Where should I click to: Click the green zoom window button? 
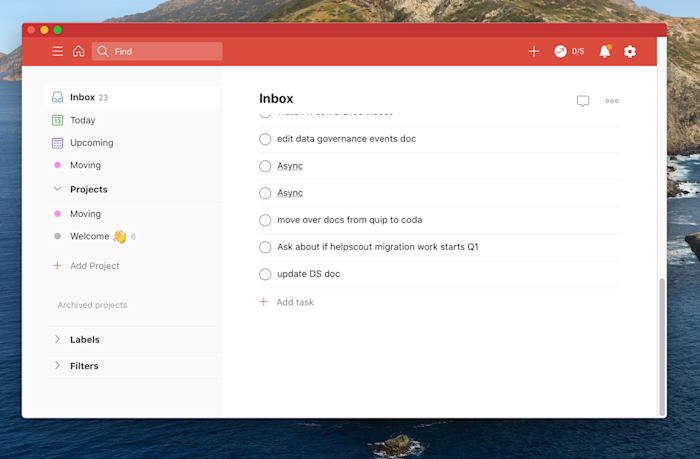pyautogui.click(x=58, y=30)
